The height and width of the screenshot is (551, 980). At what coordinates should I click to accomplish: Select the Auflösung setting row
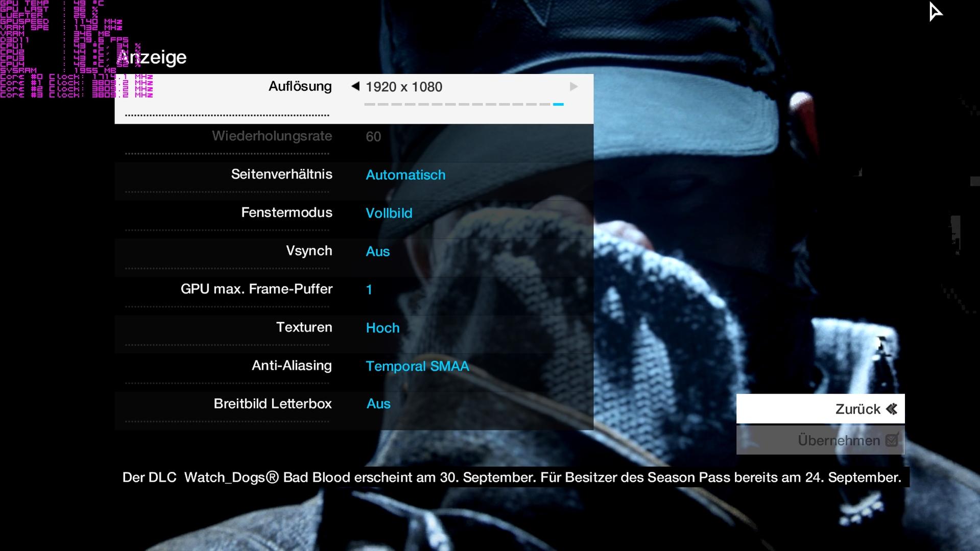click(x=354, y=99)
